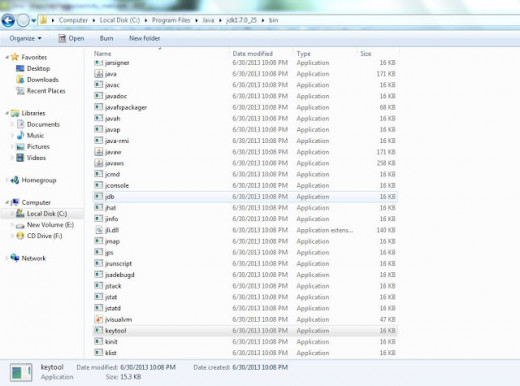
Task: Select the jstack file name
Action: tap(113, 286)
